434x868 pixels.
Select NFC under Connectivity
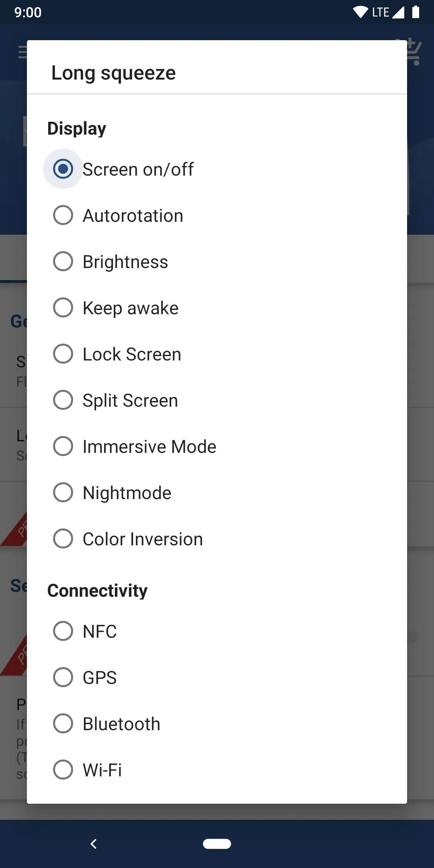point(63,631)
